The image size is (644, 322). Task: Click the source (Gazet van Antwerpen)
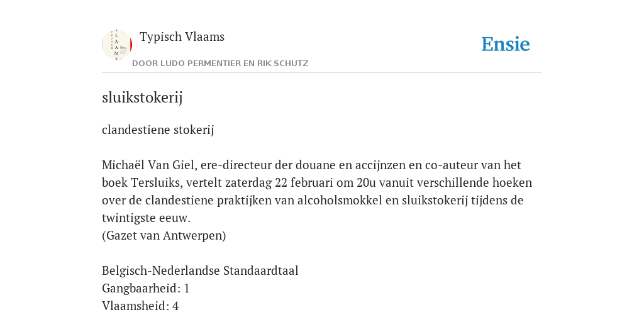tap(164, 236)
